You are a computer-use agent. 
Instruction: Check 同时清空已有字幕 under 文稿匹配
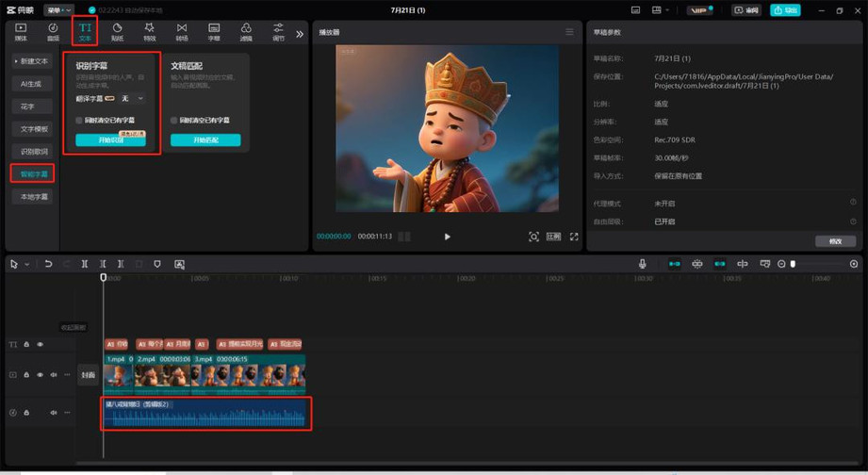[x=173, y=120]
